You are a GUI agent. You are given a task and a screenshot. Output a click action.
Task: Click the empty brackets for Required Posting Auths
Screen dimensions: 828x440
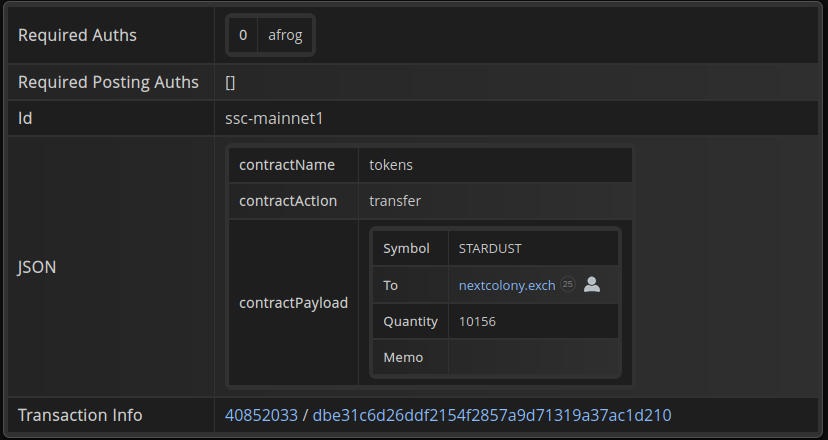click(x=230, y=83)
